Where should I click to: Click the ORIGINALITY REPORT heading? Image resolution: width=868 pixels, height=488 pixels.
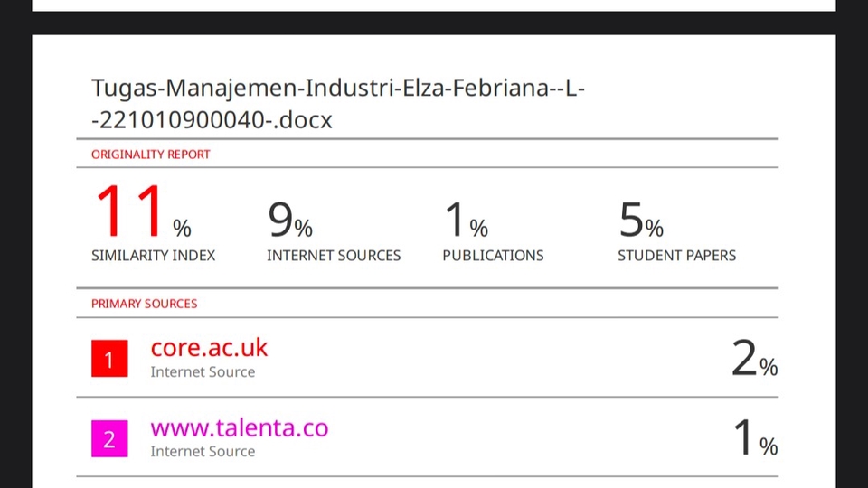click(x=150, y=155)
